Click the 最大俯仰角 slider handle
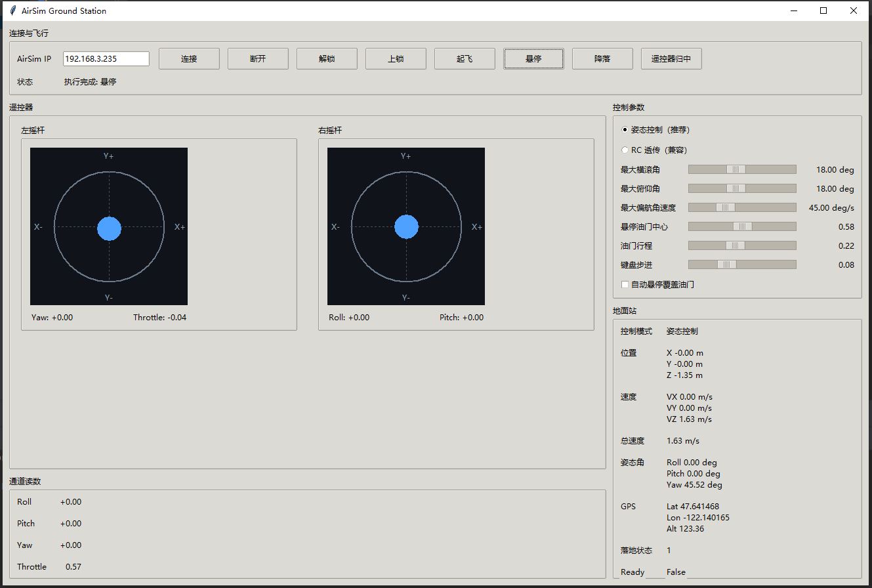 (736, 188)
